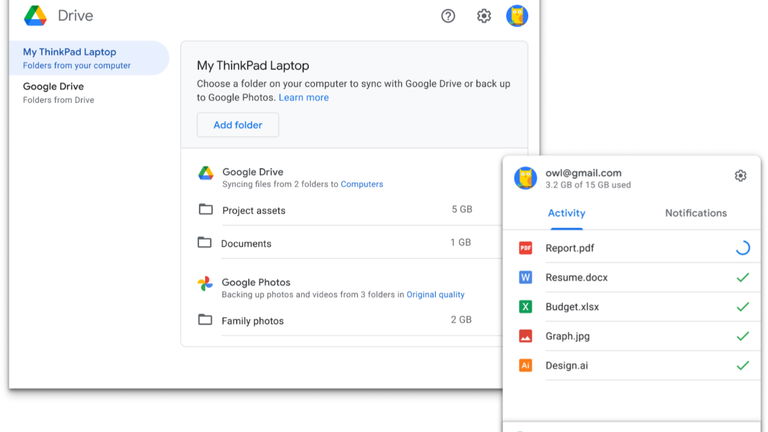The width and height of the screenshot is (768, 432).
Task: Click the 5 GB size value
Action: (x=462, y=209)
